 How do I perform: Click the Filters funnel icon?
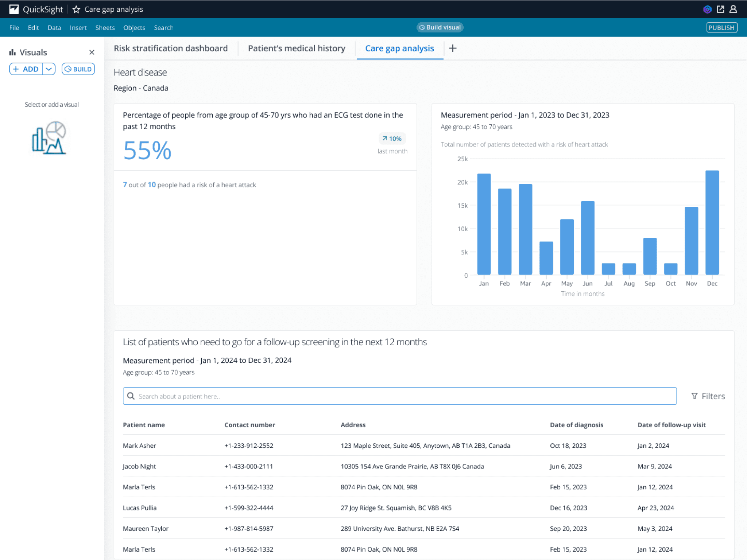click(694, 396)
